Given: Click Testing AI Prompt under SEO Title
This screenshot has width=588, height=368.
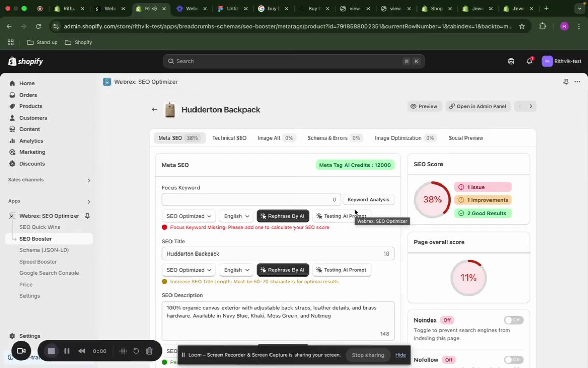Looking at the screenshot, I should [341, 270].
